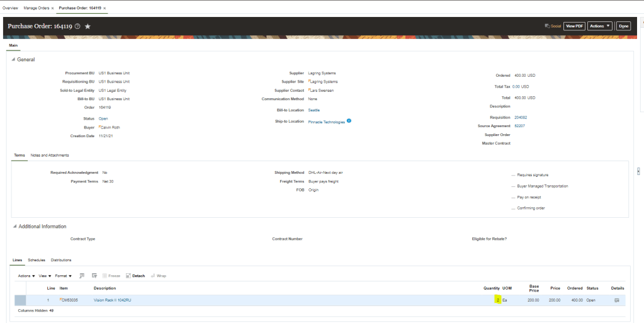The image size is (644, 323).
Task: Open the Social collaboration panel
Action: pyautogui.click(x=552, y=26)
